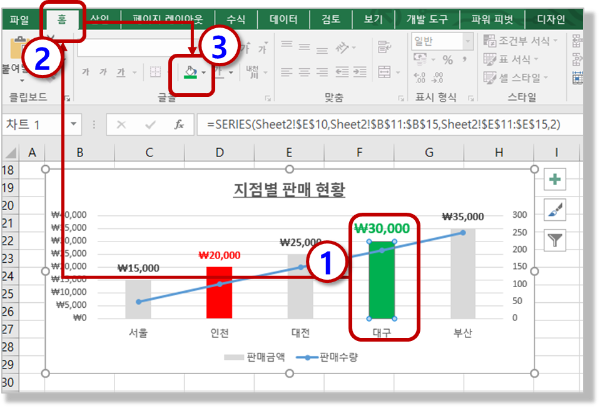Switch to the 데이터 tab
This screenshot has width=600, height=407.
(x=284, y=19)
